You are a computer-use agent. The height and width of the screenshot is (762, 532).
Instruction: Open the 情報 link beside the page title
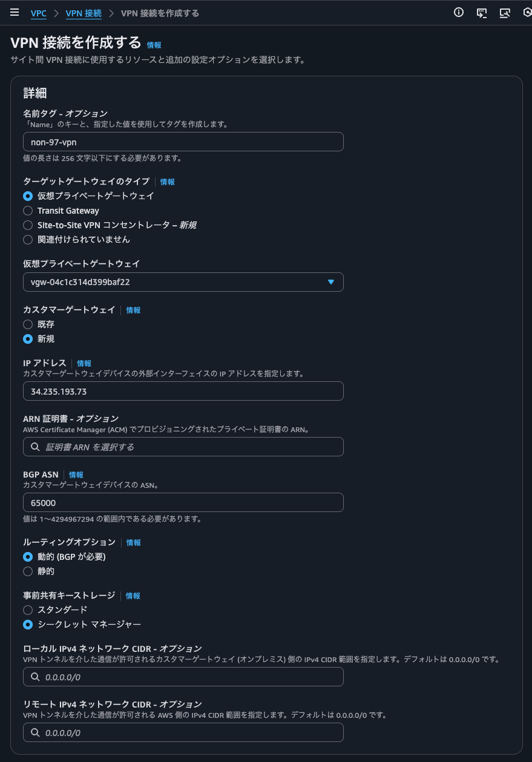(155, 44)
